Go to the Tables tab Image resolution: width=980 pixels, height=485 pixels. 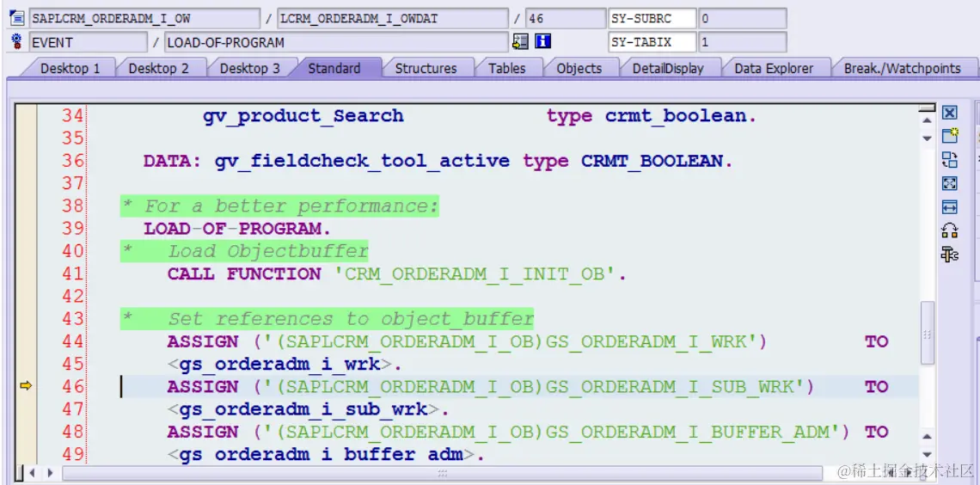pyautogui.click(x=507, y=68)
